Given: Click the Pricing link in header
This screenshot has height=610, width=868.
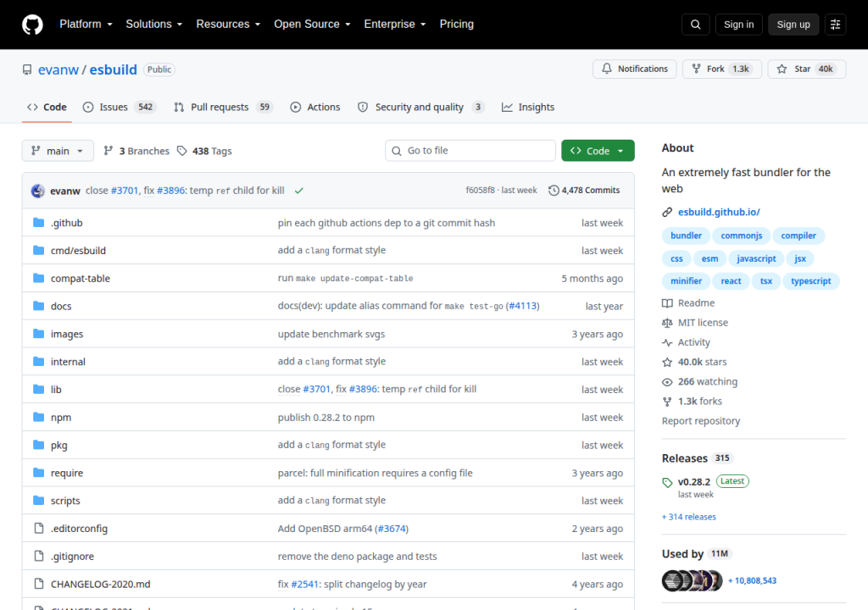Looking at the screenshot, I should click(x=457, y=25).
